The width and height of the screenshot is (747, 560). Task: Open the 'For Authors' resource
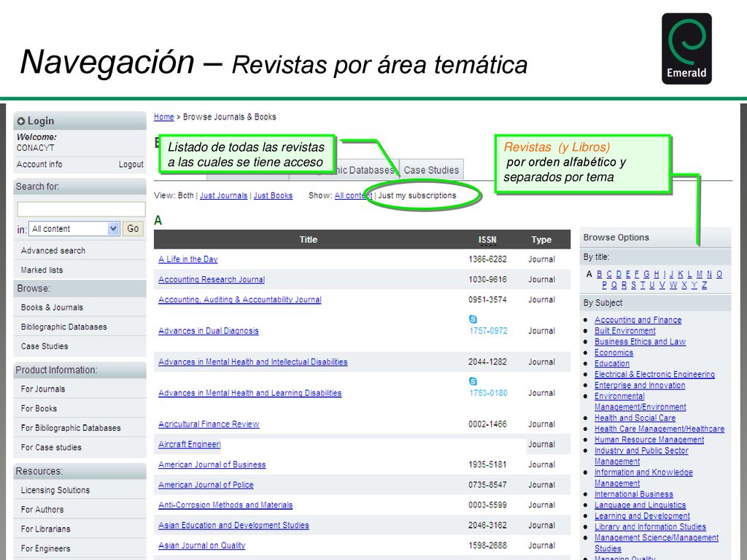(x=42, y=510)
